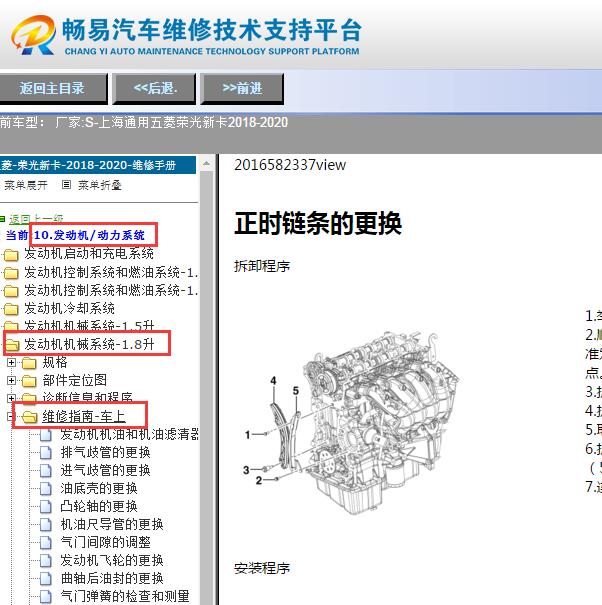Open 排气歧管的更换 document
602x605 pixels.
tap(105, 452)
